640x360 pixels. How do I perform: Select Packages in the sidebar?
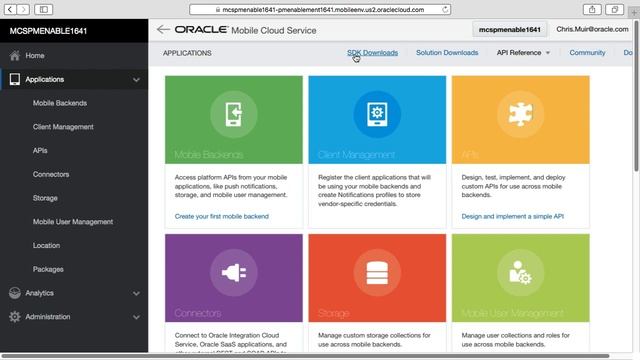[48, 269]
